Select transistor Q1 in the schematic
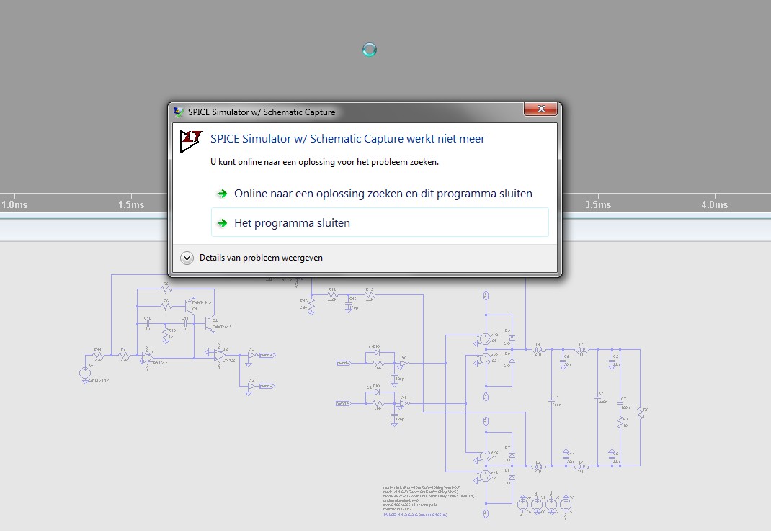771x532 pixels. (190, 305)
